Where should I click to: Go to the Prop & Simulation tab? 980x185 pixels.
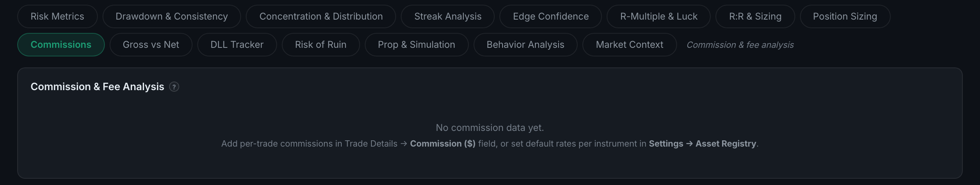pos(417,45)
